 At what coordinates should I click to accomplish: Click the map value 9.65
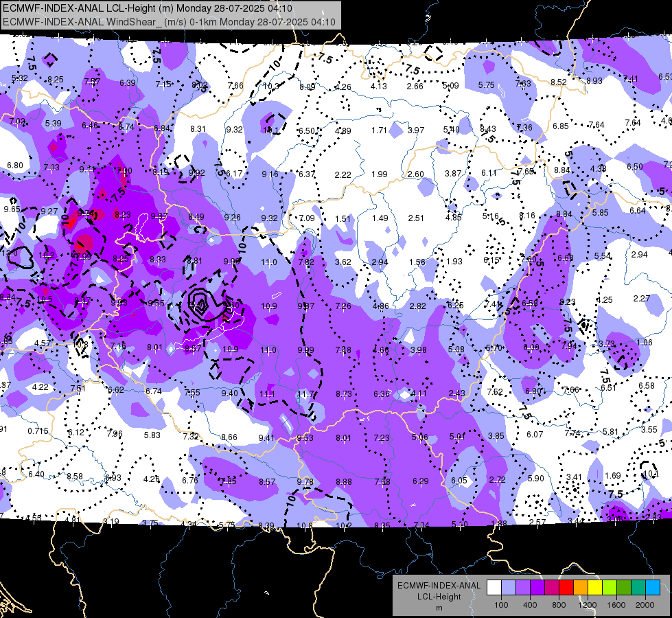[12, 209]
